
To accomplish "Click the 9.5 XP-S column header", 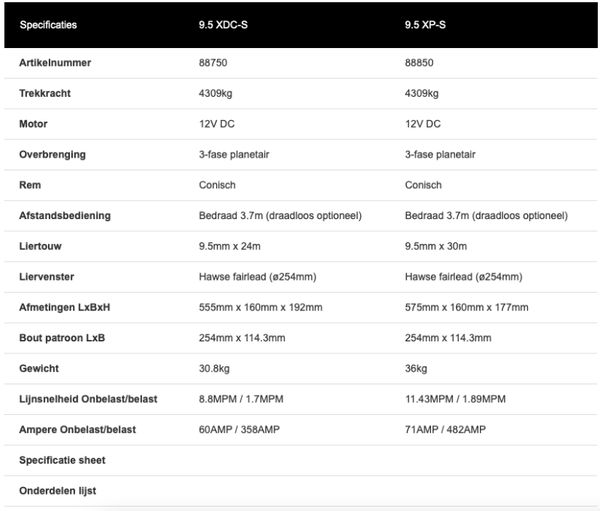I will (x=427, y=24).
